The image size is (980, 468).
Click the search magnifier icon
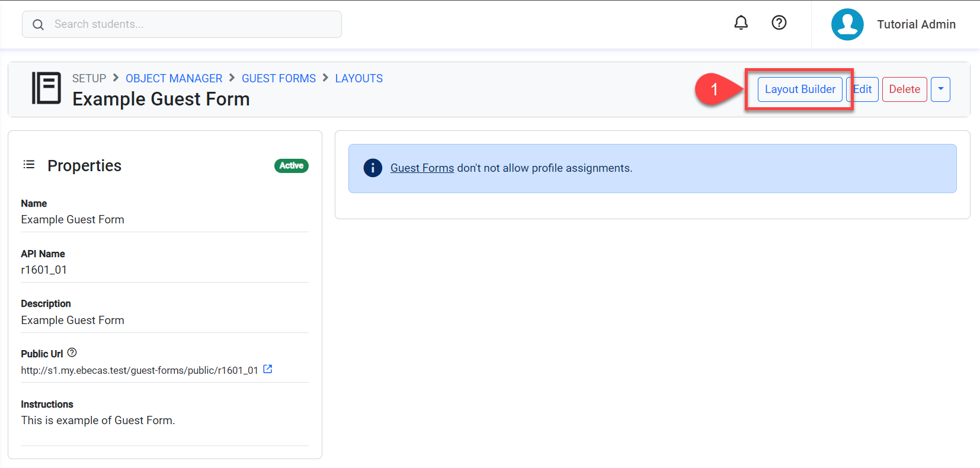(x=39, y=25)
